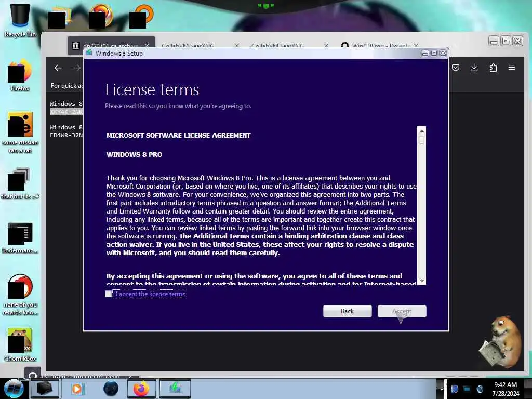This screenshot has height=399, width=532.
Task: Open the ChomikBox desktop icon
Action: pos(20,345)
